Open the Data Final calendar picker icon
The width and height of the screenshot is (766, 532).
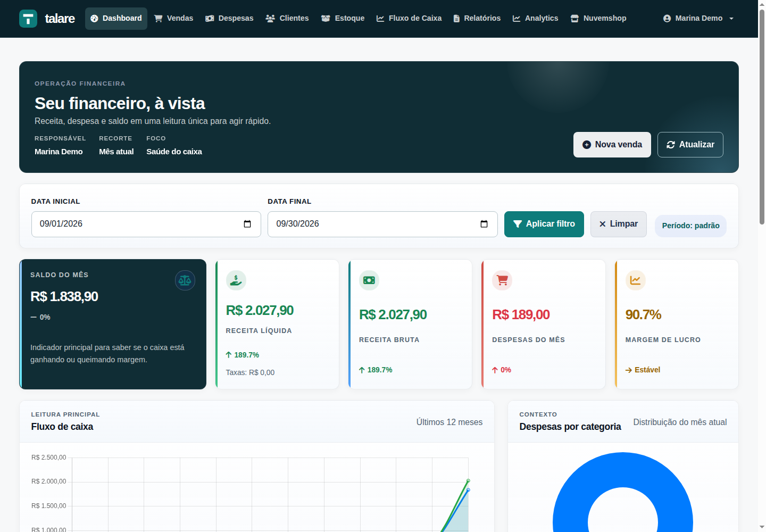(484, 224)
